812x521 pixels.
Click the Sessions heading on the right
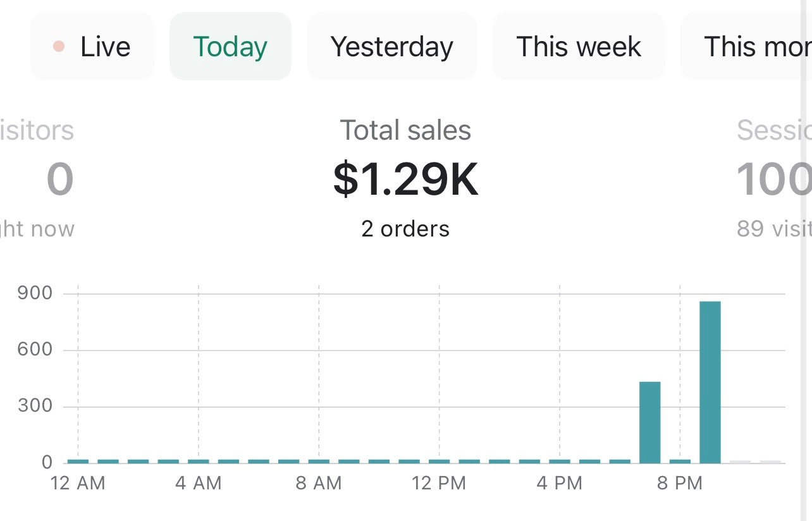773,130
